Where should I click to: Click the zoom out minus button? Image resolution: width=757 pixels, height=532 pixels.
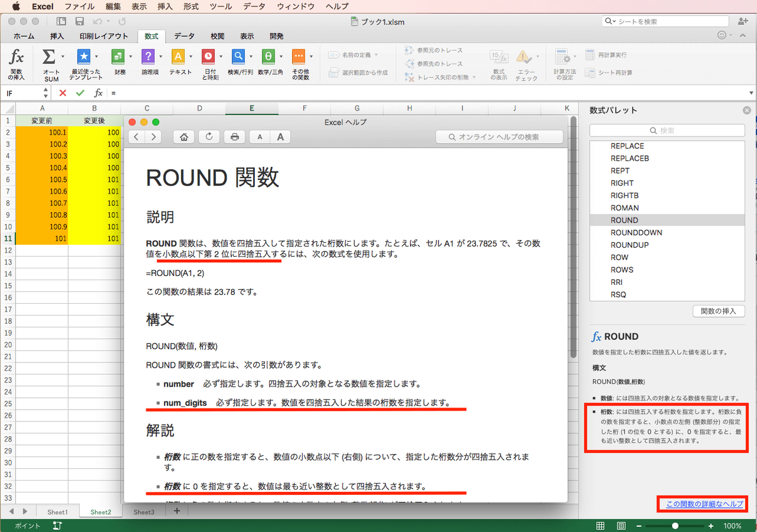(639, 525)
